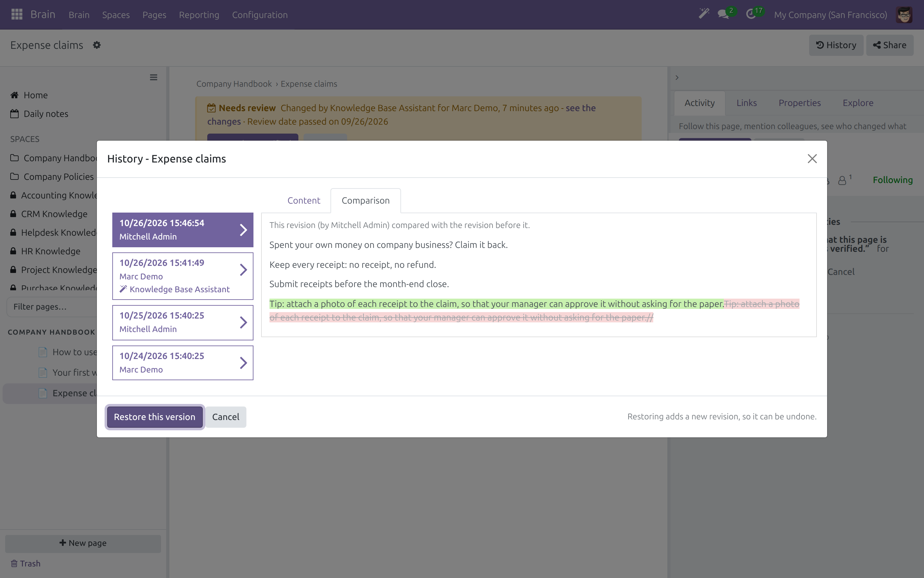924x578 pixels.
Task: Click Cancel in the History dialog
Action: [226, 417]
